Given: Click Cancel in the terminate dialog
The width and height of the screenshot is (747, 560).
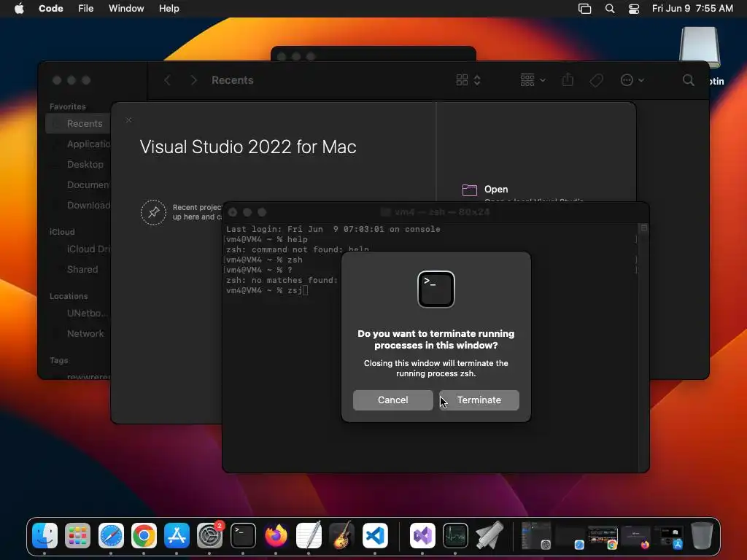Looking at the screenshot, I should click(x=392, y=400).
